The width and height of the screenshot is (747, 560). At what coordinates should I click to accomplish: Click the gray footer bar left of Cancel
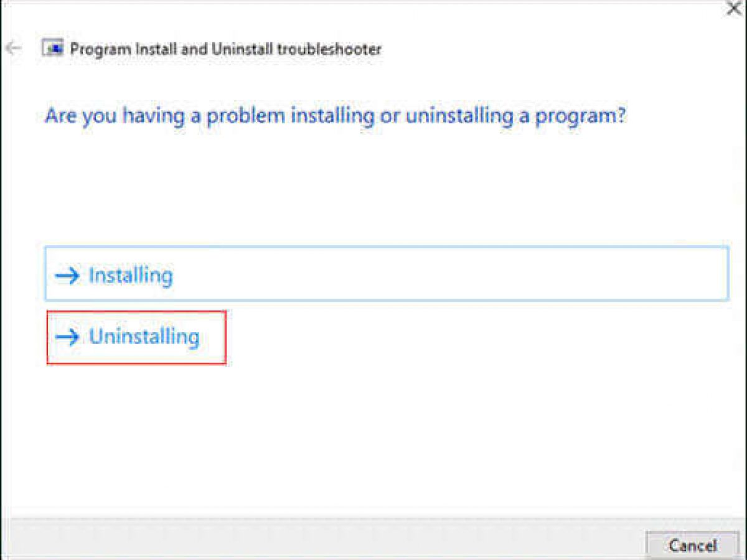point(324,540)
